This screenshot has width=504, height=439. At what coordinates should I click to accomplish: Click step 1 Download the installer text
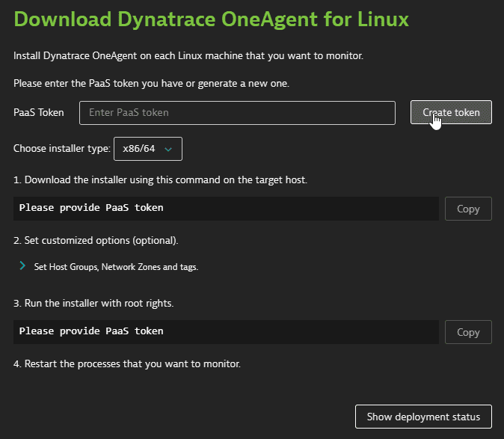tap(160, 180)
